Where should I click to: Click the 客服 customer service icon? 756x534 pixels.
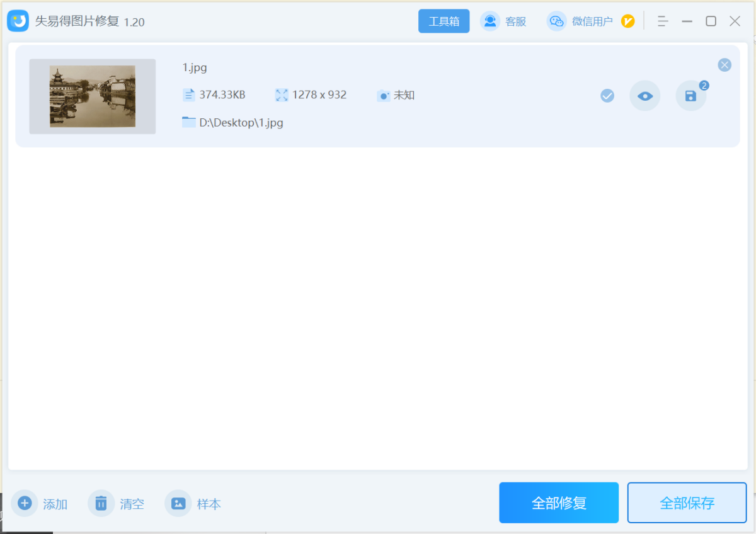coord(490,21)
